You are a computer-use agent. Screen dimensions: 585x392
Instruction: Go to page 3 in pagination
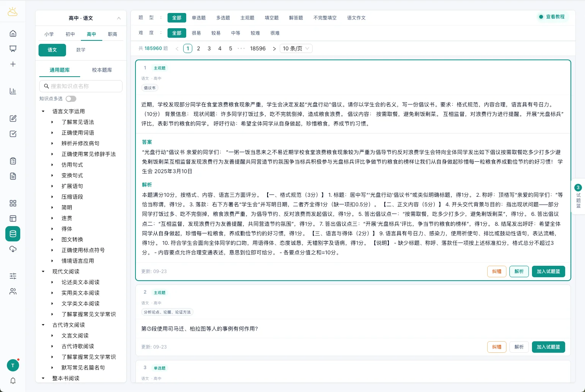209,48
